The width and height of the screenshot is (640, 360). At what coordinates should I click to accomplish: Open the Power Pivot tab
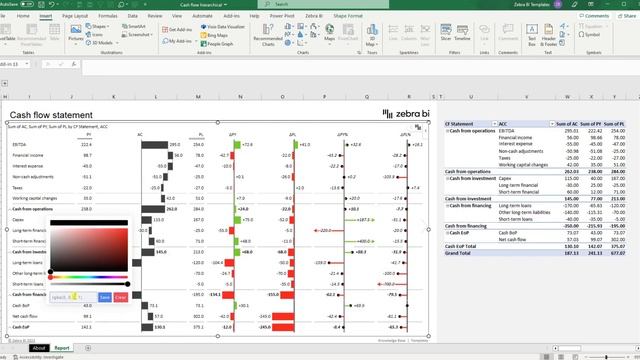tap(282, 16)
